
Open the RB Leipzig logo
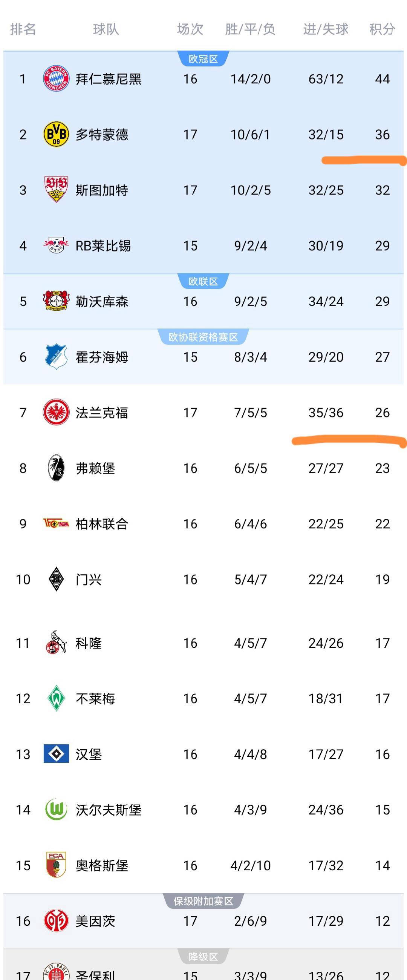click(56, 245)
